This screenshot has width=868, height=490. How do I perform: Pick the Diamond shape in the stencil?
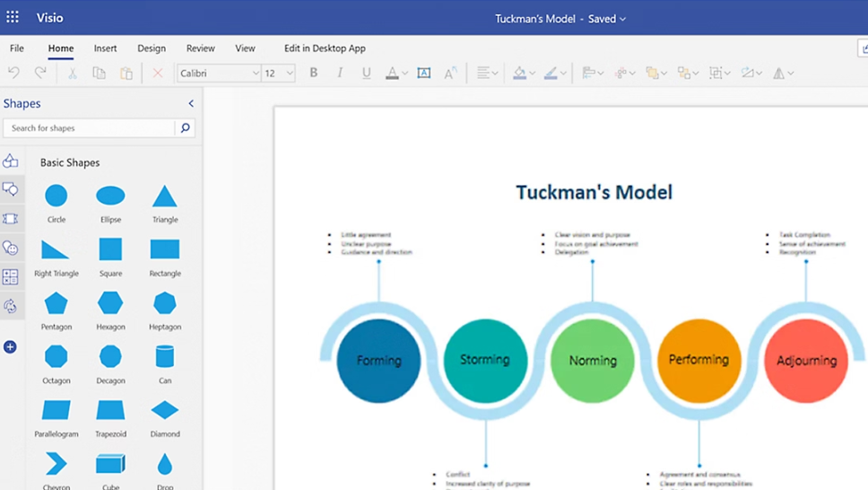pos(165,410)
